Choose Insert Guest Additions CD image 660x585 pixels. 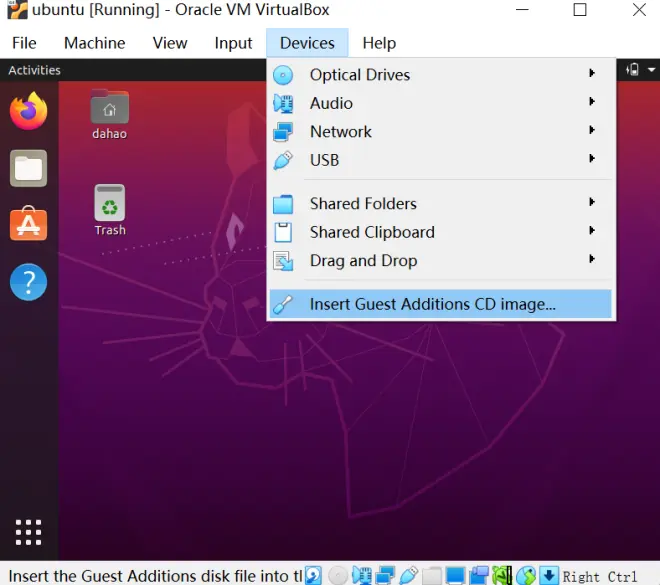coord(440,304)
